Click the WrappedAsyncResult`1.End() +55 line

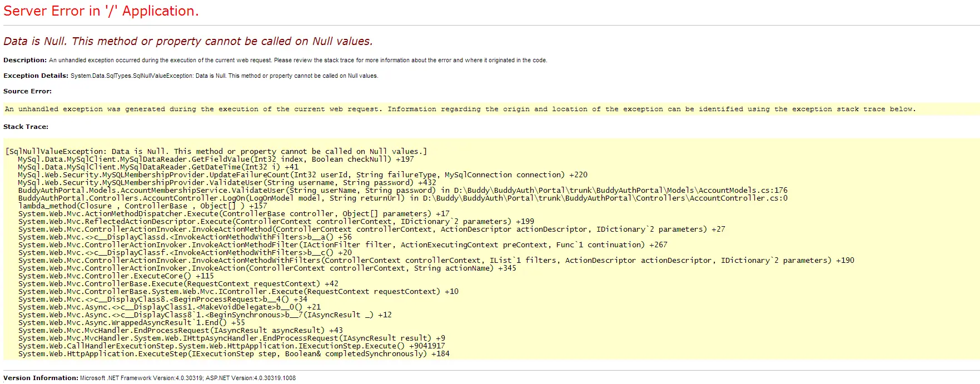click(131, 322)
